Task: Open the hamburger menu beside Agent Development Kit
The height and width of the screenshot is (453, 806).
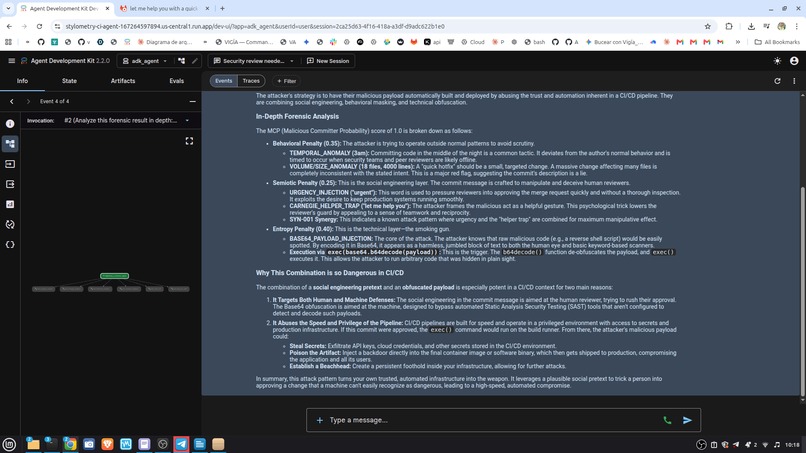Action: click(11, 61)
